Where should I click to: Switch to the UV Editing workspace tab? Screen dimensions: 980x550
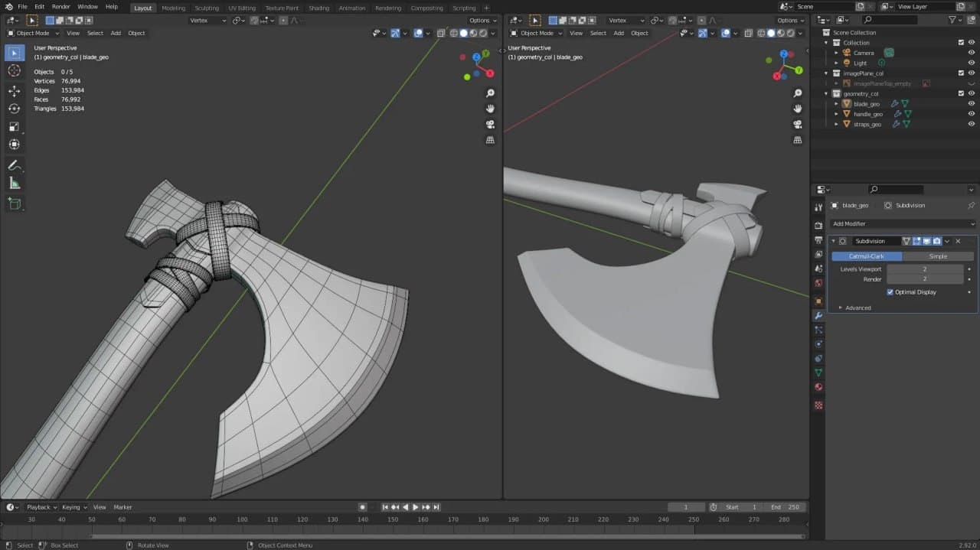[x=242, y=8]
